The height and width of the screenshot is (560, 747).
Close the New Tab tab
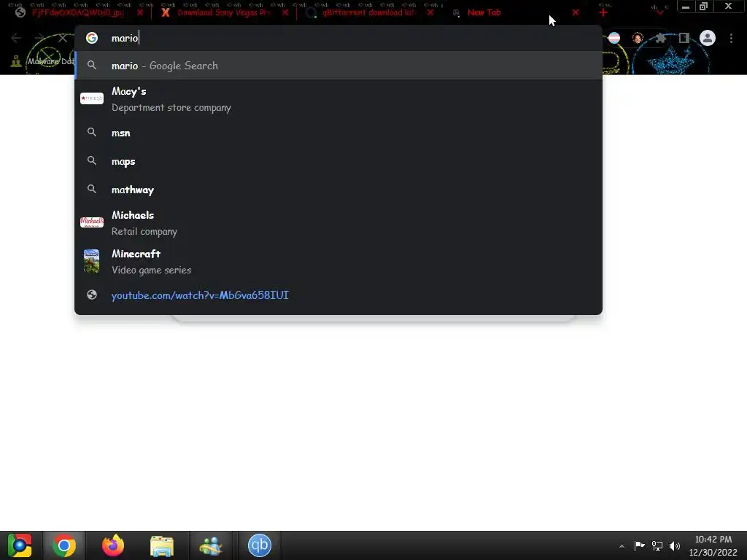(x=576, y=13)
